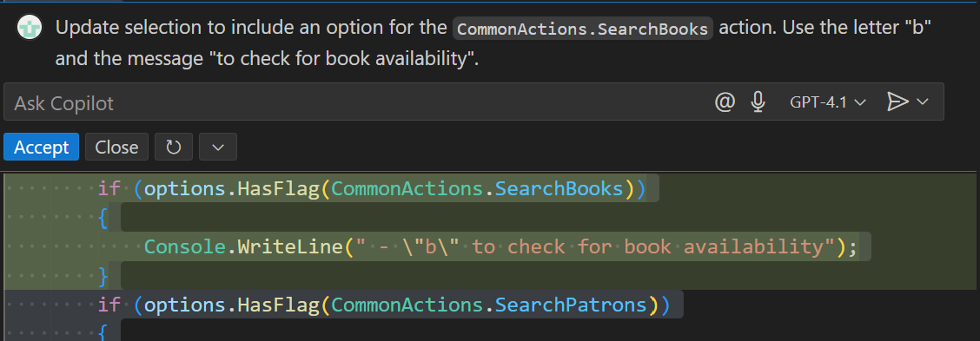
Task: Click the prompt text starting "Update selection"
Action: 493,43
